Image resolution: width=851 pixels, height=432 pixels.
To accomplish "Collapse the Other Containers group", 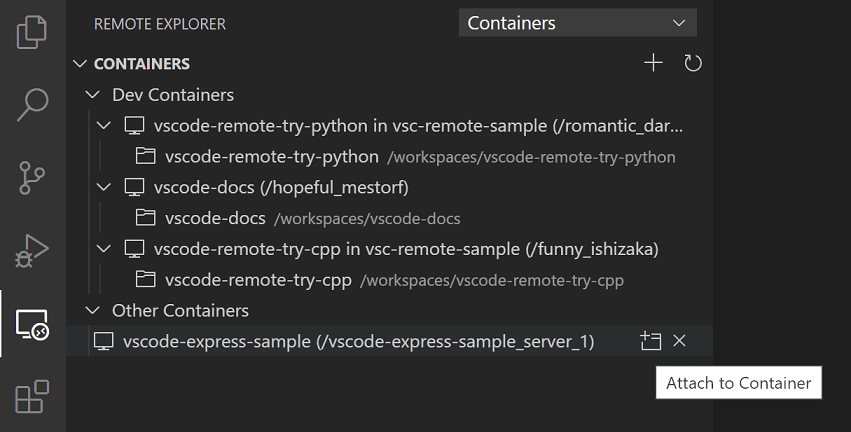I will coord(93,310).
